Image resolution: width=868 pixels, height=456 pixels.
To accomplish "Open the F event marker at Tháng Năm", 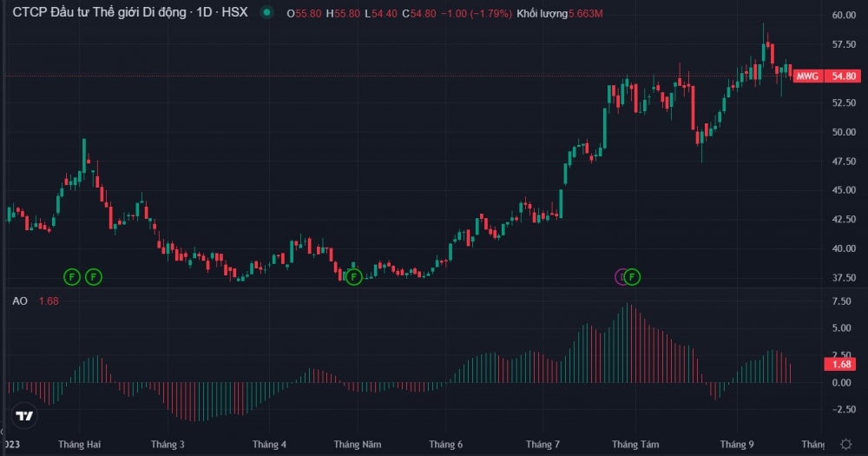I will pyautogui.click(x=354, y=276).
